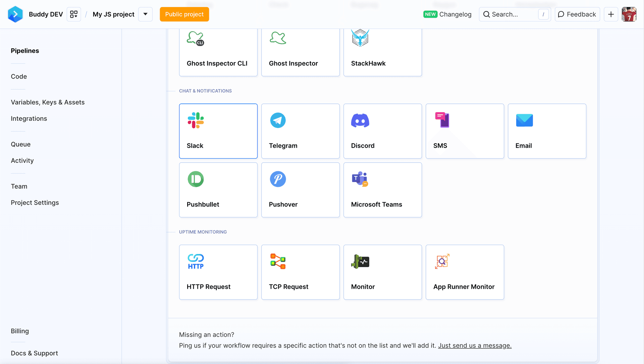Open the Changelog link
The width and height of the screenshot is (644, 364).
[x=455, y=14]
